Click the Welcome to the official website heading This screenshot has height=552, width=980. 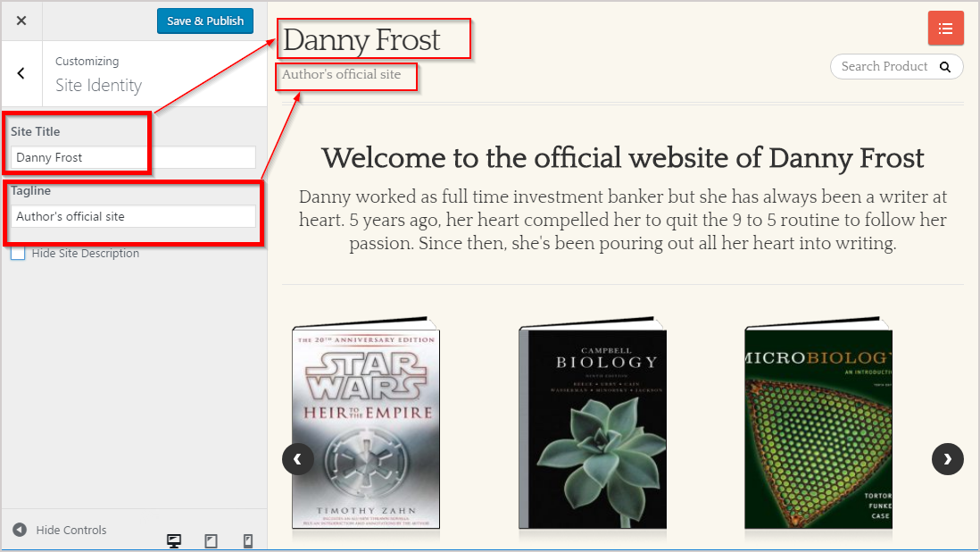(622, 158)
